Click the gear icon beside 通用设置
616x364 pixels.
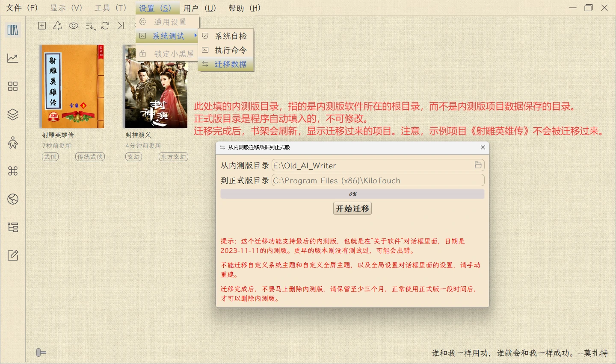click(143, 21)
